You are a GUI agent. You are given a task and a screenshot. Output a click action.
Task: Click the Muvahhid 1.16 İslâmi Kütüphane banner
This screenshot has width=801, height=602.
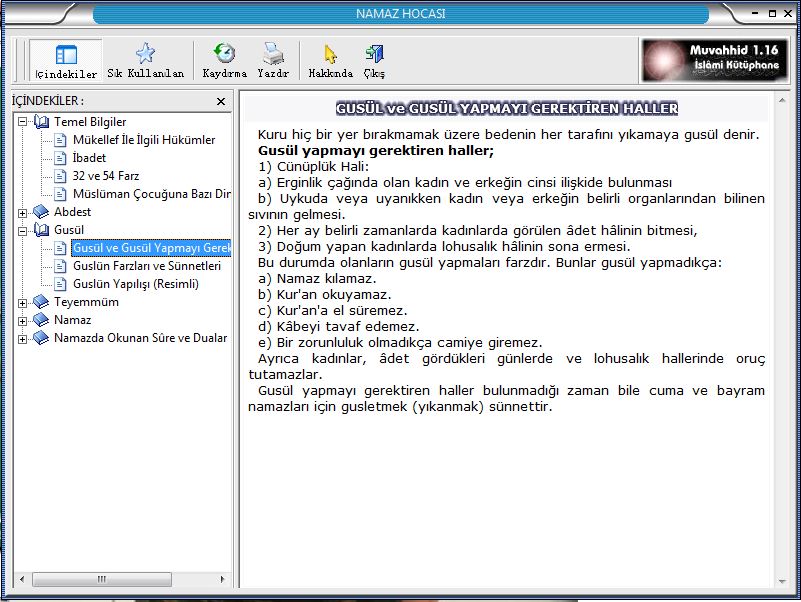click(715, 60)
